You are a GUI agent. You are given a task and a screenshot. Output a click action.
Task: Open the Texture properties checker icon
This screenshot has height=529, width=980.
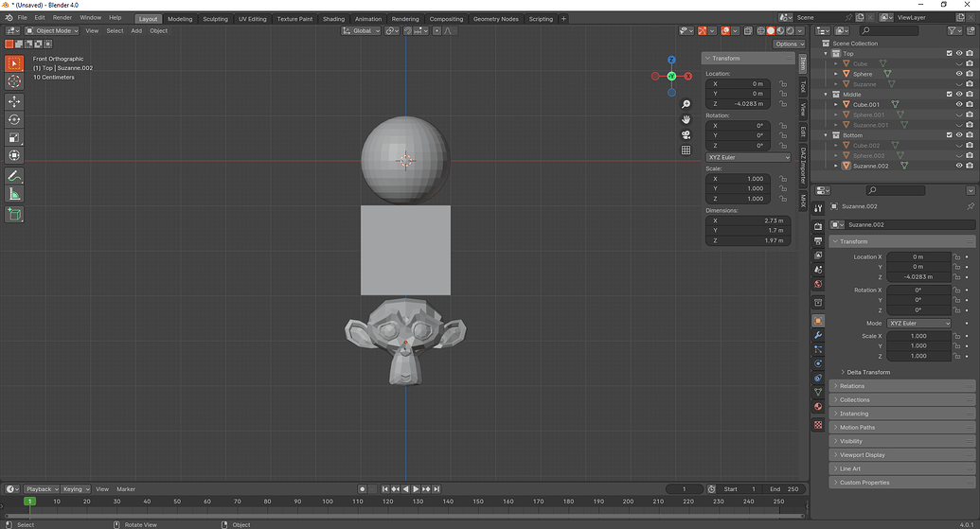818,425
